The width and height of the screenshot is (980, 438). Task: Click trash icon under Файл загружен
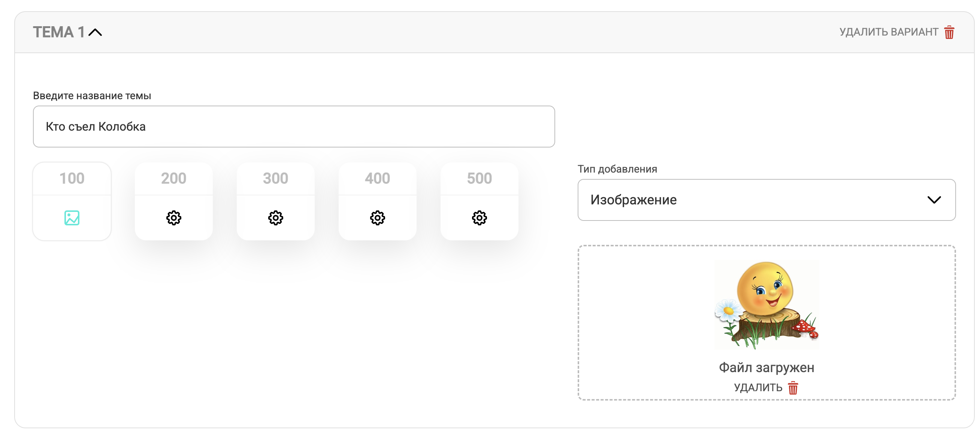pyautogui.click(x=793, y=388)
